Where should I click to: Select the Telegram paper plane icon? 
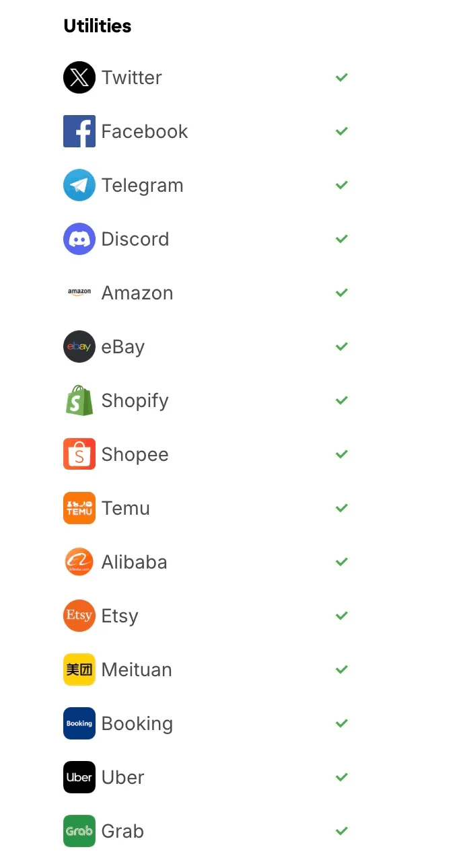(x=79, y=185)
